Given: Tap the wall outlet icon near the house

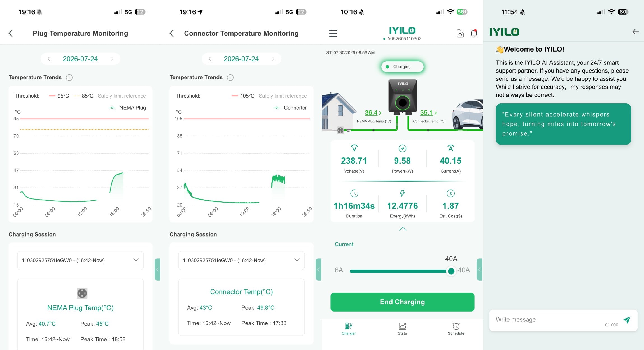Looking at the screenshot, I should pyautogui.click(x=340, y=130).
